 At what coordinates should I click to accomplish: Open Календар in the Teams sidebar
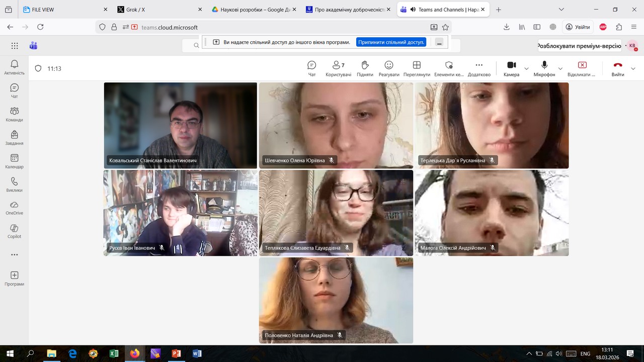click(x=14, y=161)
